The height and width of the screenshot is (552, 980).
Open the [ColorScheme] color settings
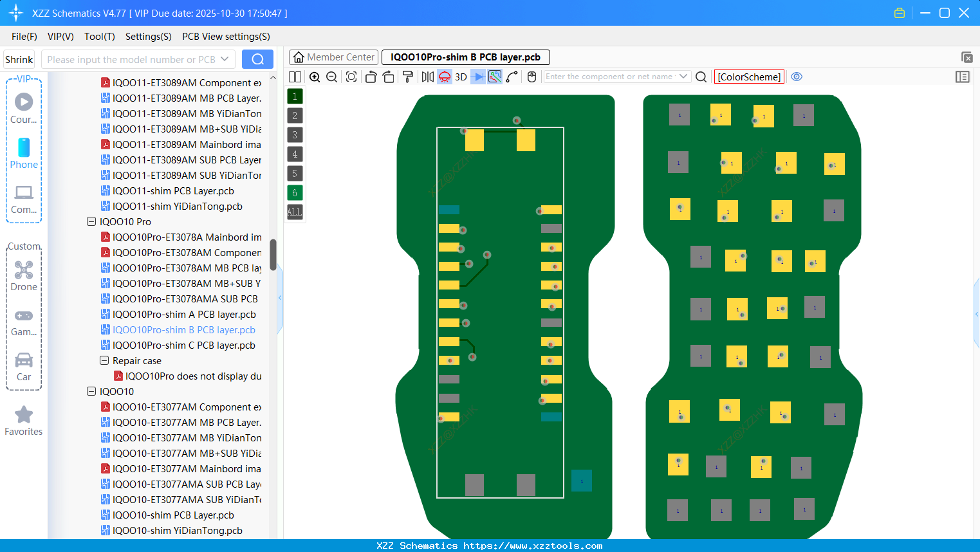tap(748, 77)
